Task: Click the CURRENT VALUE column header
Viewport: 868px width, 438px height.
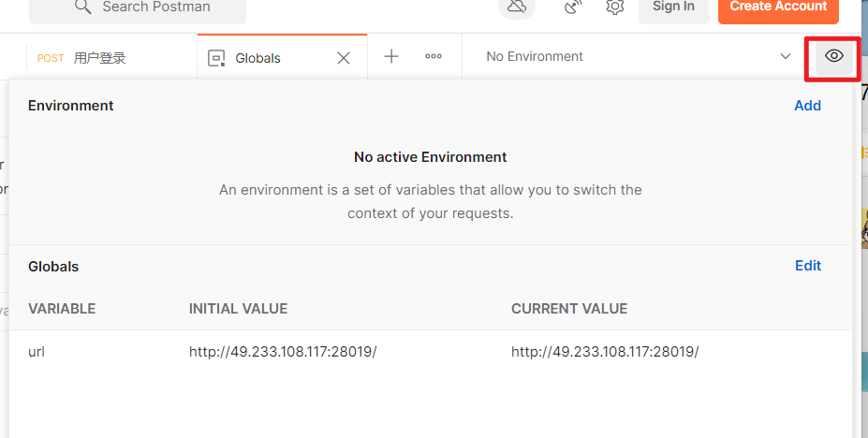Action: pyautogui.click(x=569, y=309)
